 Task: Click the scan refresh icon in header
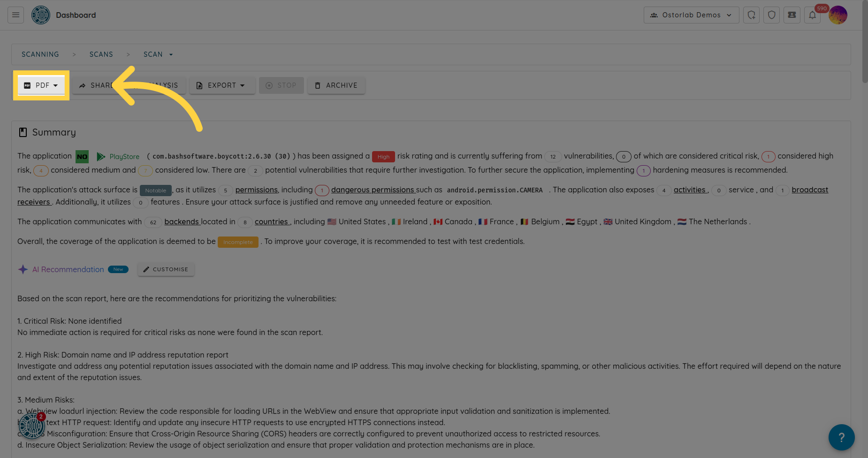point(752,15)
